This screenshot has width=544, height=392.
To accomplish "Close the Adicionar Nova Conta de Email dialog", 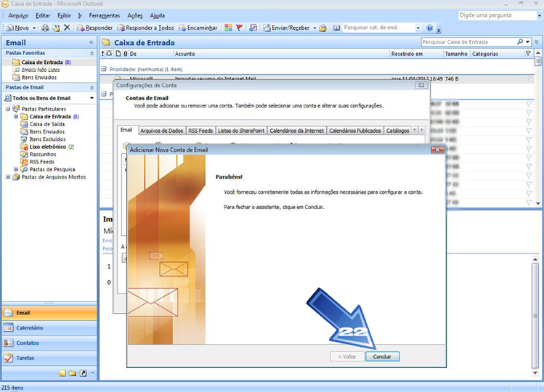I will [x=437, y=150].
